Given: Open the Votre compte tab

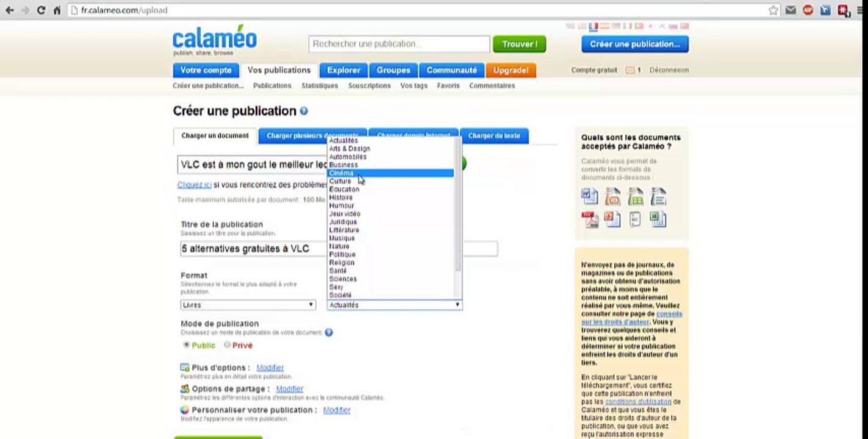Looking at the screenshot, I should 206,70.
